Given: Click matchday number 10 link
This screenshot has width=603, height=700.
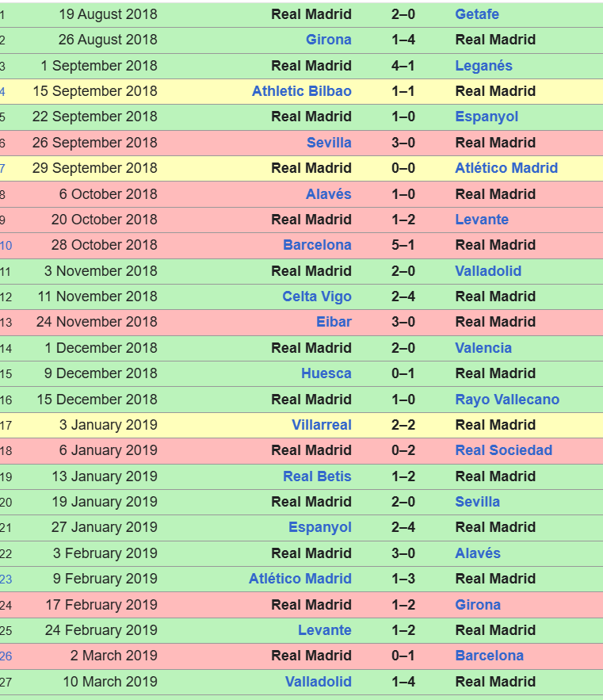Looking at the screenshot, I should (6, 246).
